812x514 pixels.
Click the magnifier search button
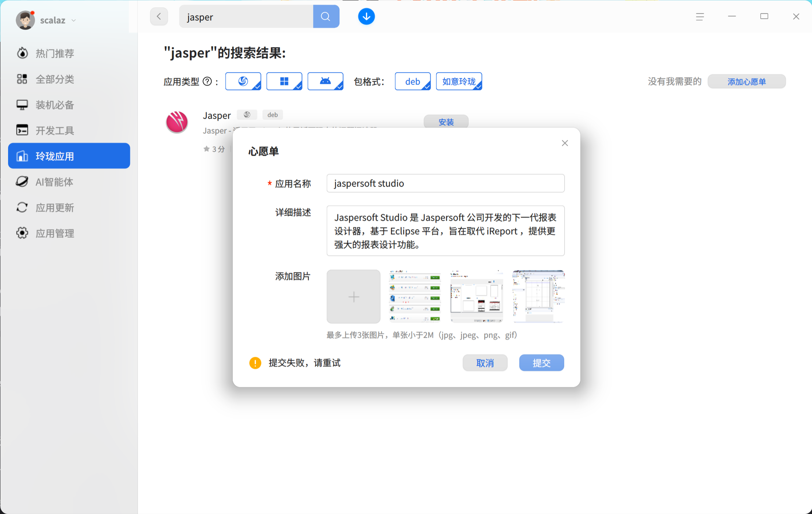326,17
